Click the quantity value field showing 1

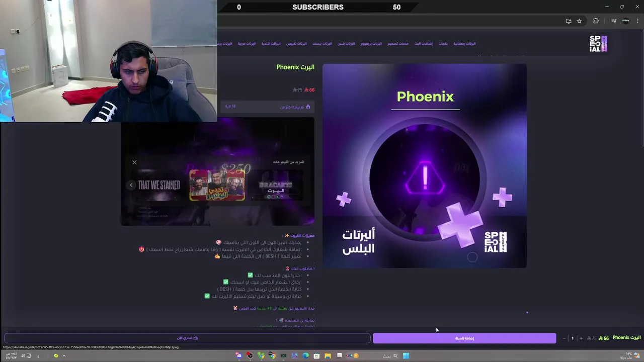tap(573, 338)
